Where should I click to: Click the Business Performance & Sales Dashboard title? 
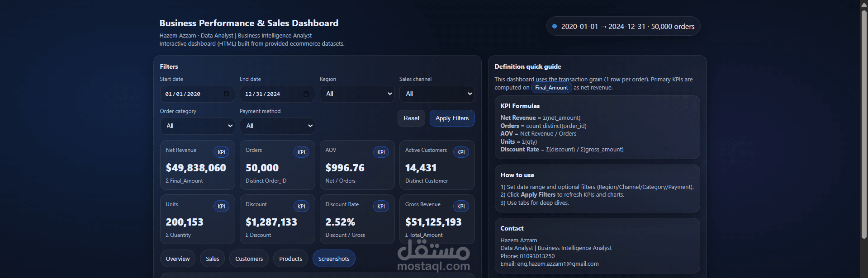pos(249,23)
